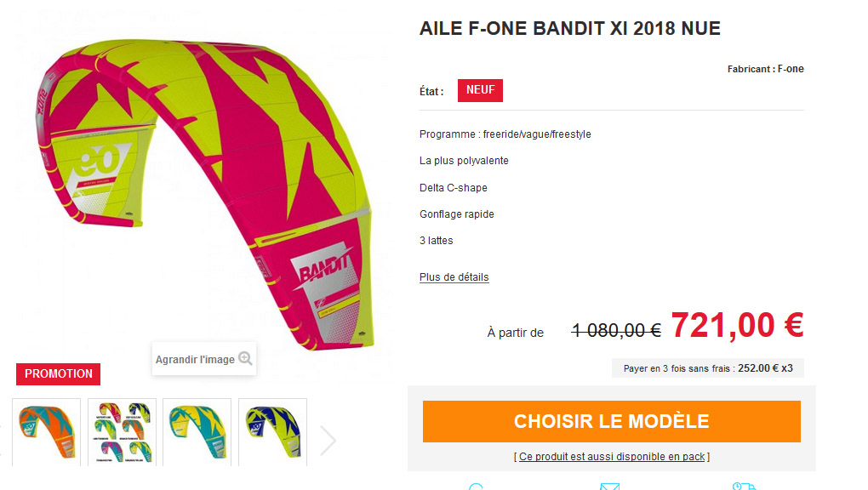Open the 'disponible en pack' link

[x=612, y=456]
